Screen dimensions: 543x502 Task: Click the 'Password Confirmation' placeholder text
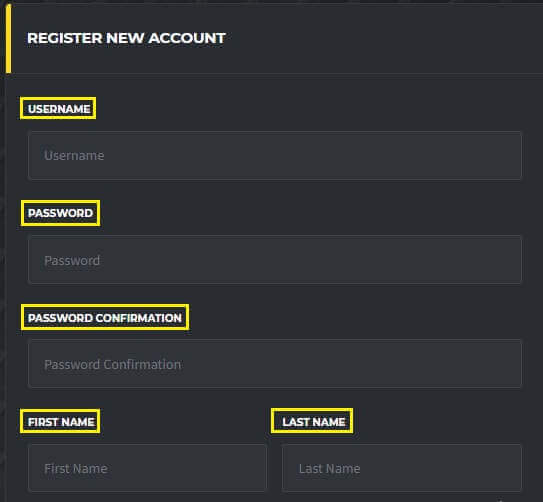113,365
